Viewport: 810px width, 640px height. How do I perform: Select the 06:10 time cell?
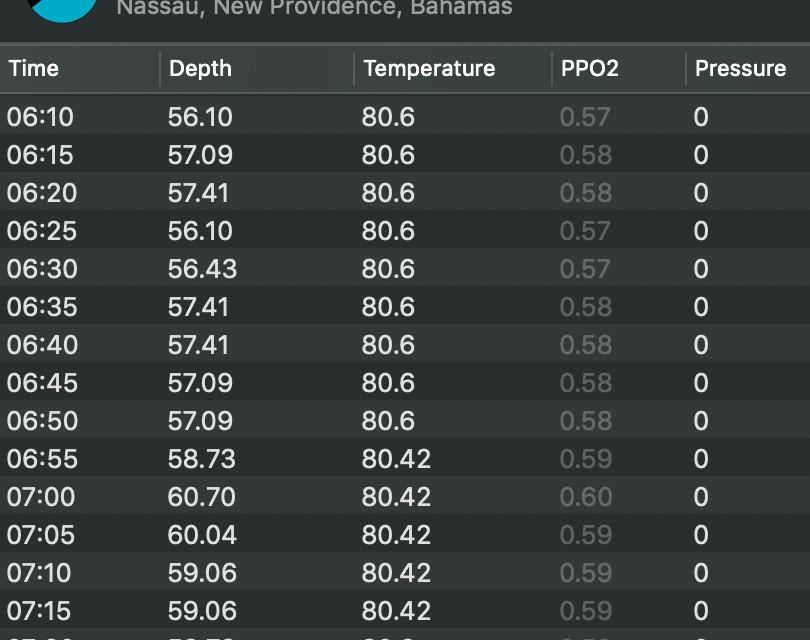tap(40, 117)
